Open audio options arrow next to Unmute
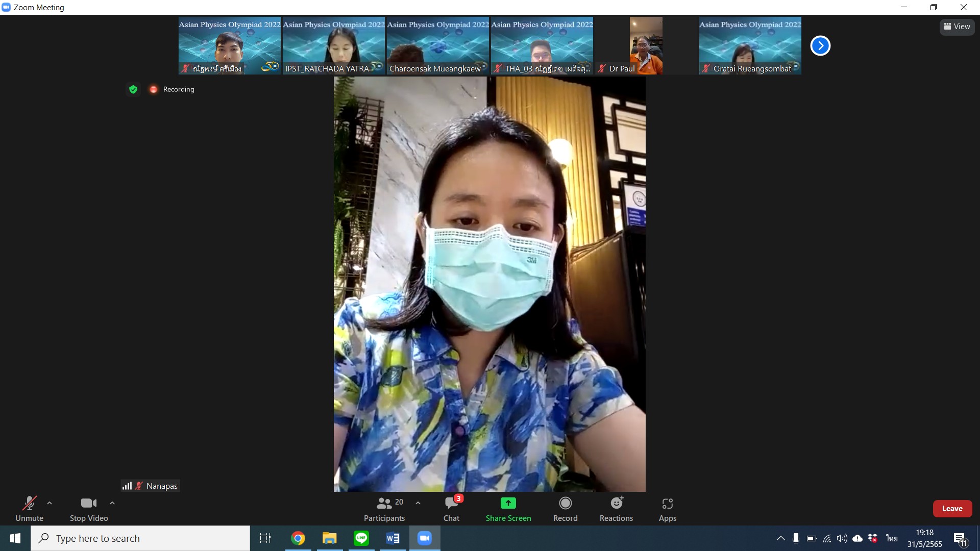The height and width of the screenshot is (551, 980). (50, 503)
